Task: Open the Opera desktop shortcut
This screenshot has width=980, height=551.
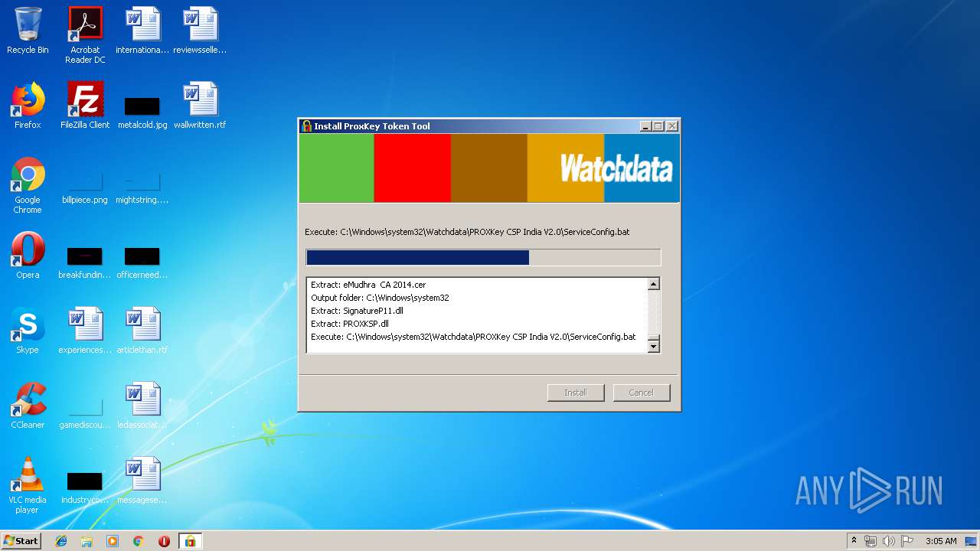Action: (28, 256)
